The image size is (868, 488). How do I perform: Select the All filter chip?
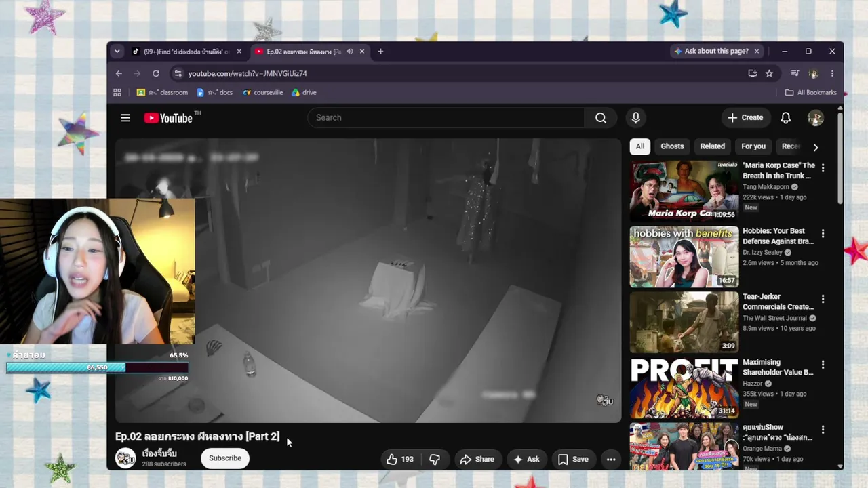pos(639,146)
